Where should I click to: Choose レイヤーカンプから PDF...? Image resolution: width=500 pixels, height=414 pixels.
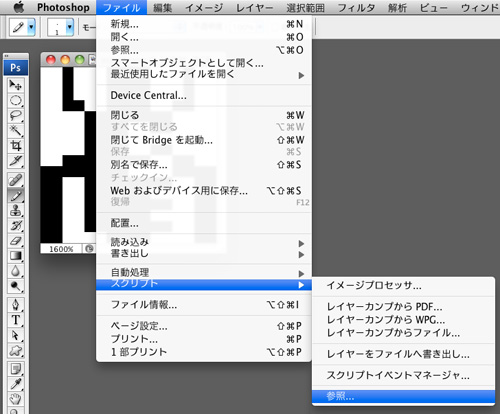[x=403, y=307]
